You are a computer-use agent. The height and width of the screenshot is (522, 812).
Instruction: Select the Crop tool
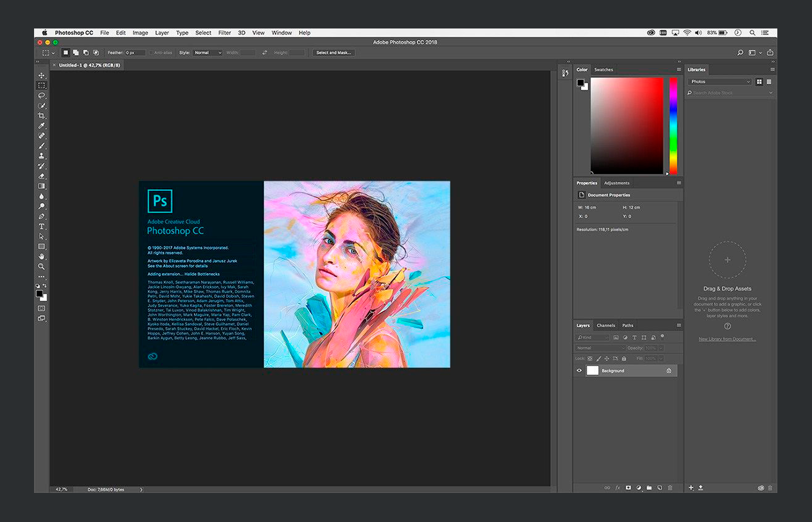41,116
